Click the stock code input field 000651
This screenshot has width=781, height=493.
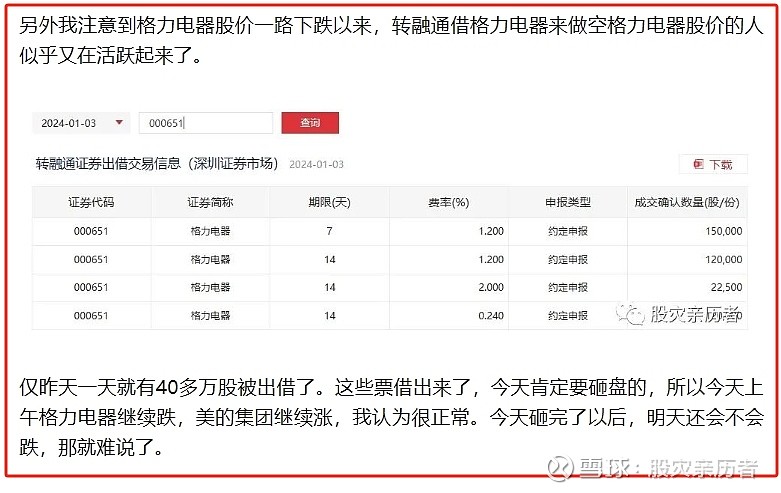tap(206, 123)
